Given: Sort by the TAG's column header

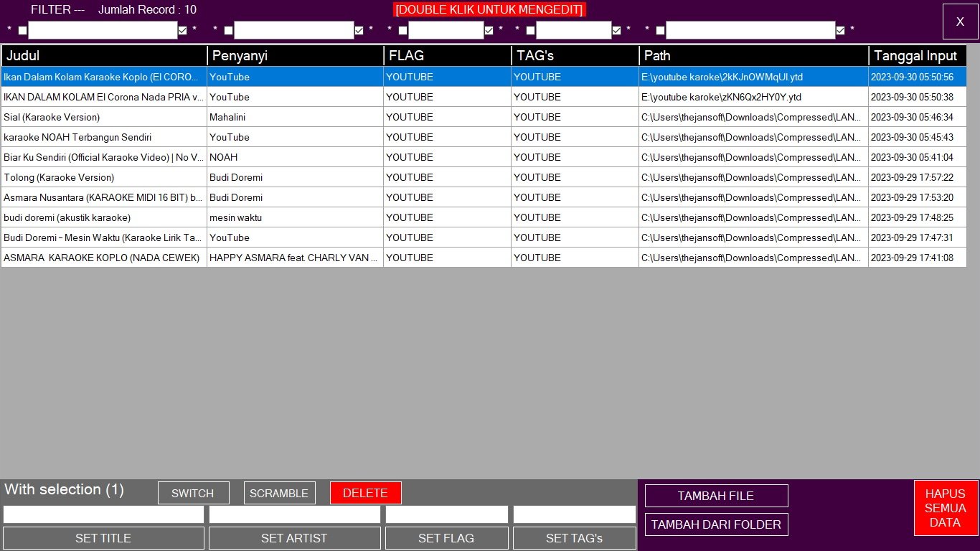Looking at the screenshot, I should coord(575,55).
